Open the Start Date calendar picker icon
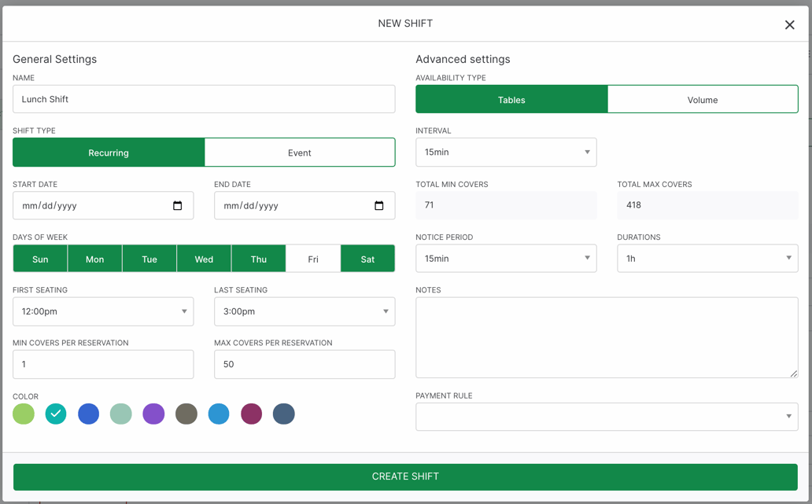Screen dimensions: 812x504 pyautogui.click(x=177, y=206)
